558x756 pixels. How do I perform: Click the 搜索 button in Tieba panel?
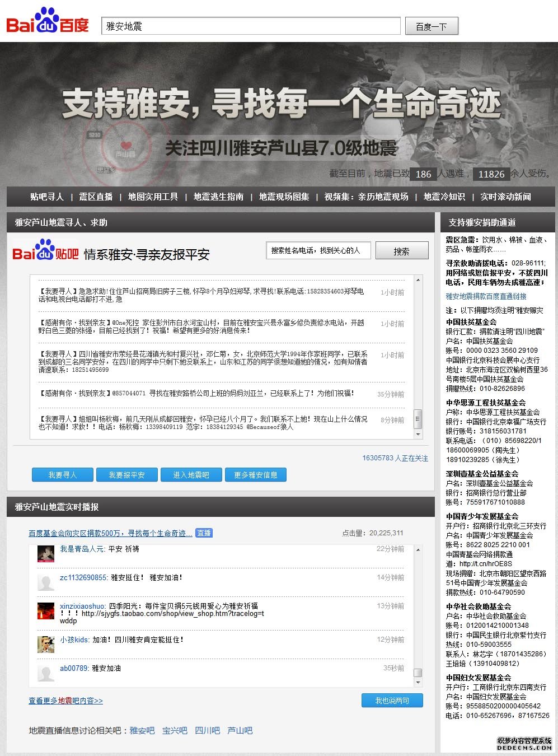point(401,251)
